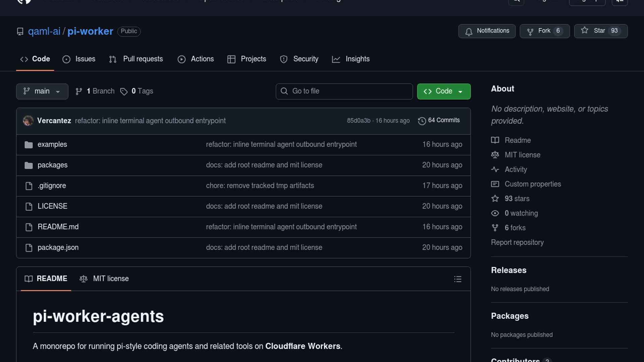Click Vercantez's avatar thumbnail

28,121
